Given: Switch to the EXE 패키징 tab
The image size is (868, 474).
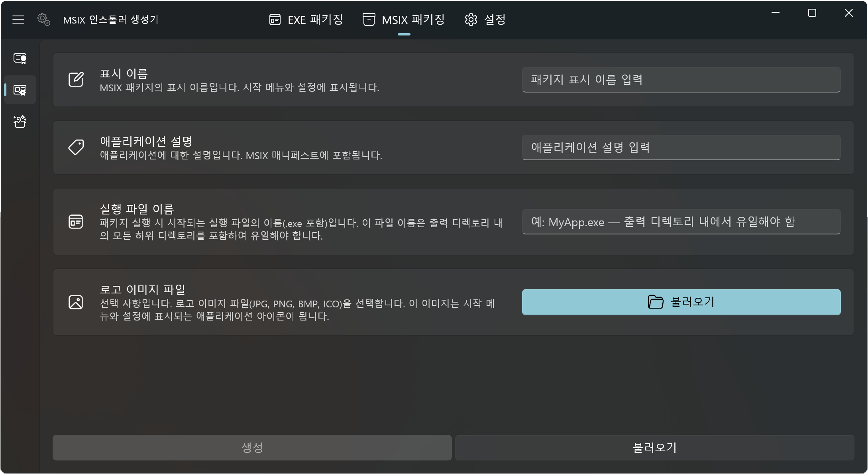Looking at the screenshot, I should point(306,20).
